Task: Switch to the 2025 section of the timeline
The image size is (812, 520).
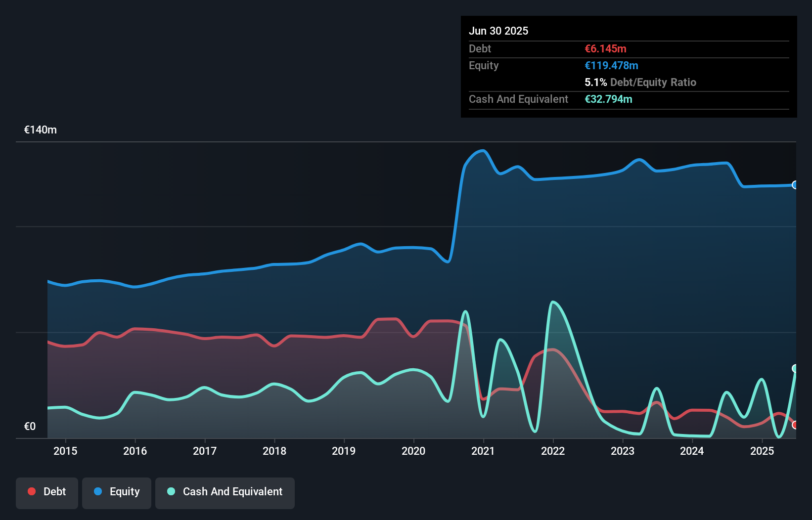Action: pos(762,451)
